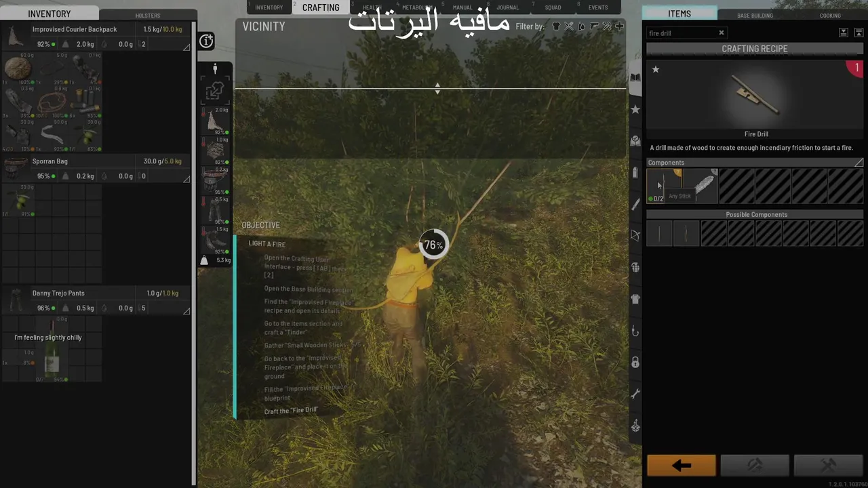Click the empty outfit swap slot
The height and width of the screenshot is (488, 868).
click(x=215, y=91)
